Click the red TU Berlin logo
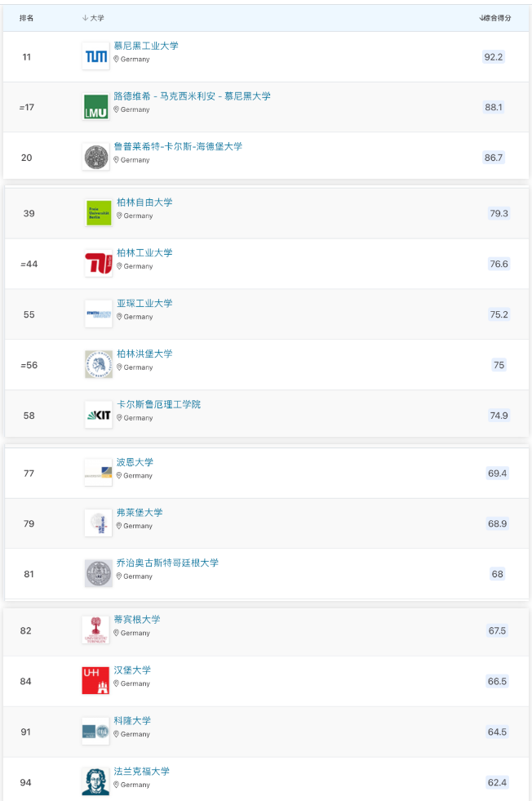 point(99,264)
